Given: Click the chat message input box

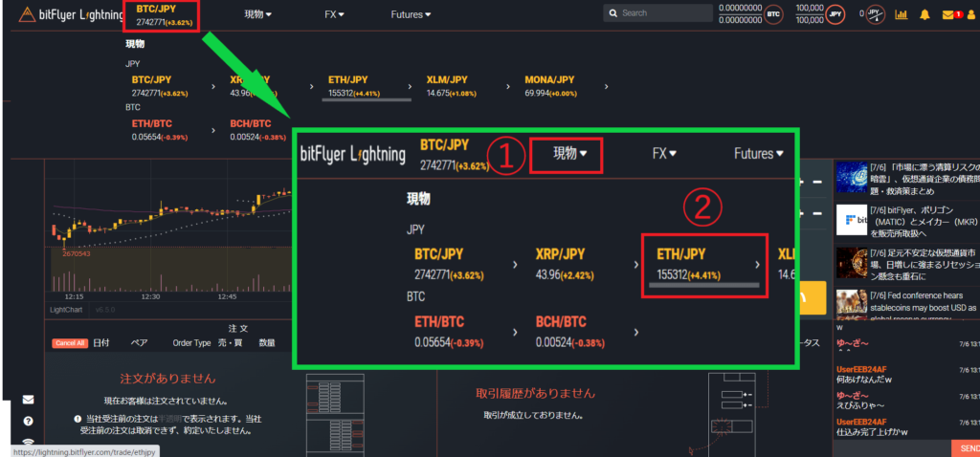Looking at the screenshot, I should [x=893, y=447].
